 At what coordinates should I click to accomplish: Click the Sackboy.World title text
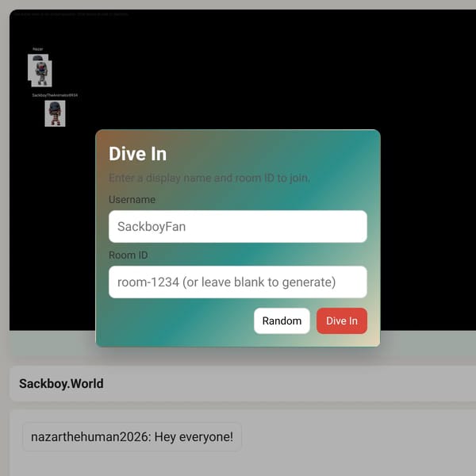point(61,384)
